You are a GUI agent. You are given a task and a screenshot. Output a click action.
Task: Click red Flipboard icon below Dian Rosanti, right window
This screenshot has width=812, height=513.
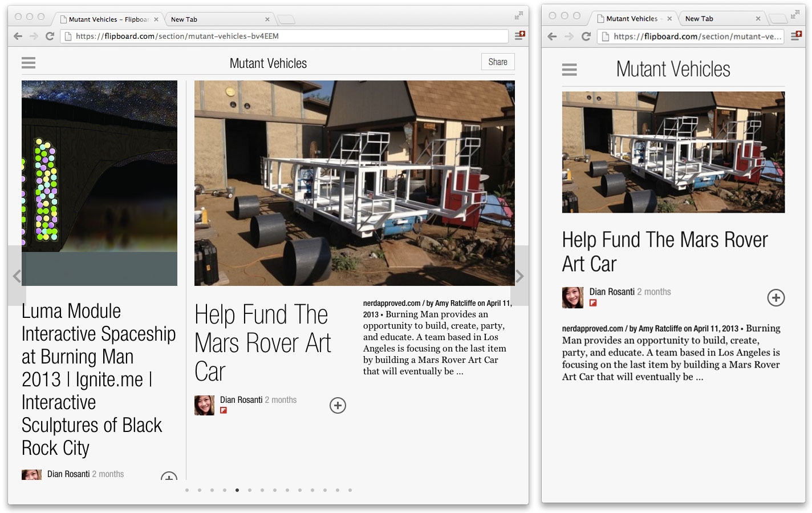click(593, 303)
